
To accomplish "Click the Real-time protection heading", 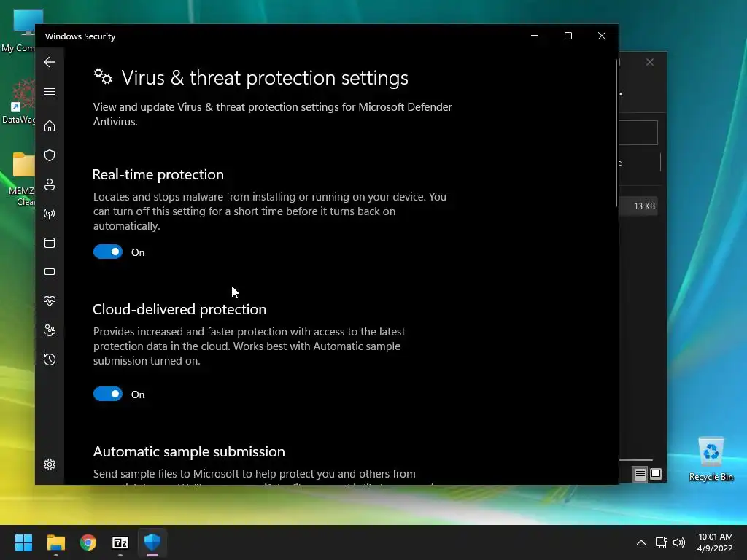I will [x=158, y=175].
